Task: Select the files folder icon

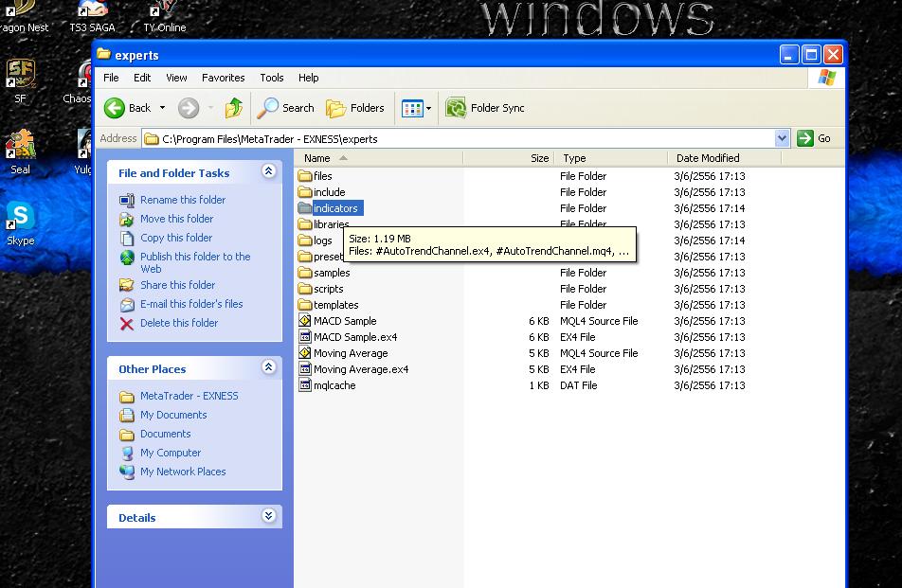Action: click(x=305, y=176)
